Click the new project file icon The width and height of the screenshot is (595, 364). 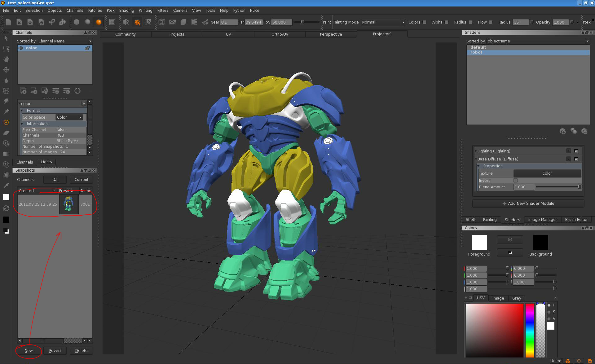coord(8,22)
